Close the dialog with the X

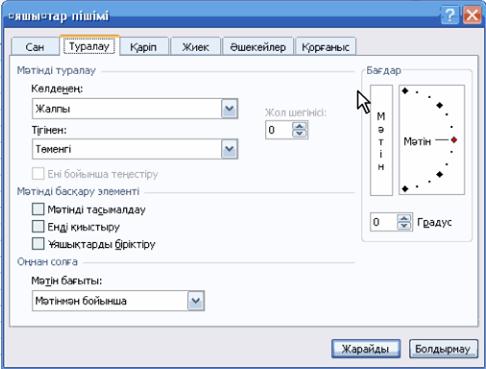(472, 15)
